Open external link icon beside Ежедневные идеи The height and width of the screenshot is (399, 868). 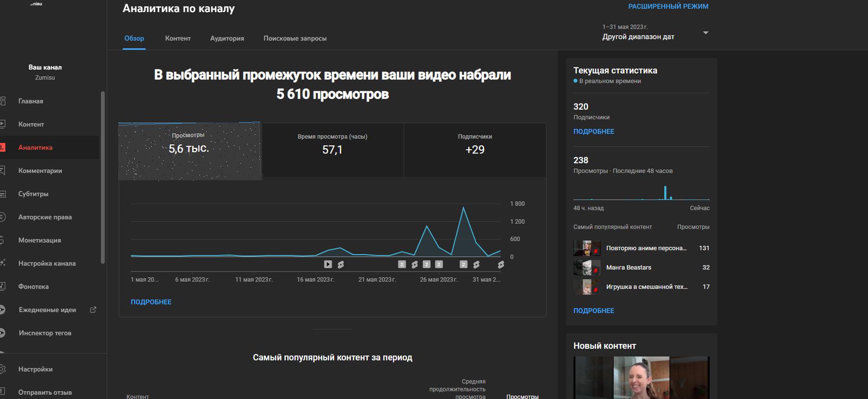pyautogui.click(x=93, y=310)
